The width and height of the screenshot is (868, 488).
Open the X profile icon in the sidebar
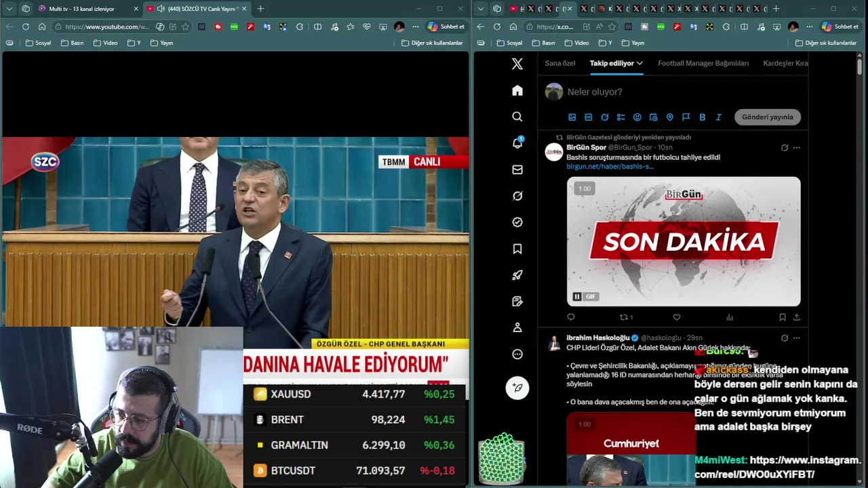(517, 327)
